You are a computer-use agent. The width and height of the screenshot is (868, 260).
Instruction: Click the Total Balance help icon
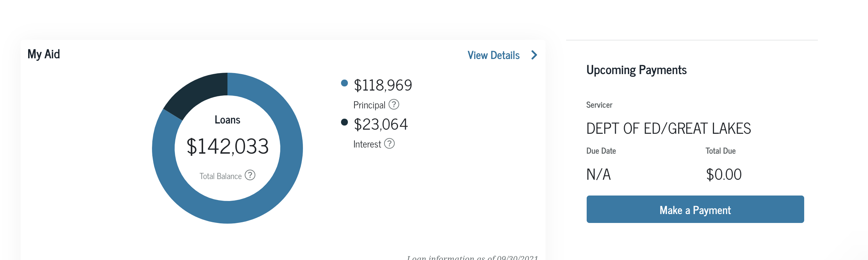pos(250,175)
